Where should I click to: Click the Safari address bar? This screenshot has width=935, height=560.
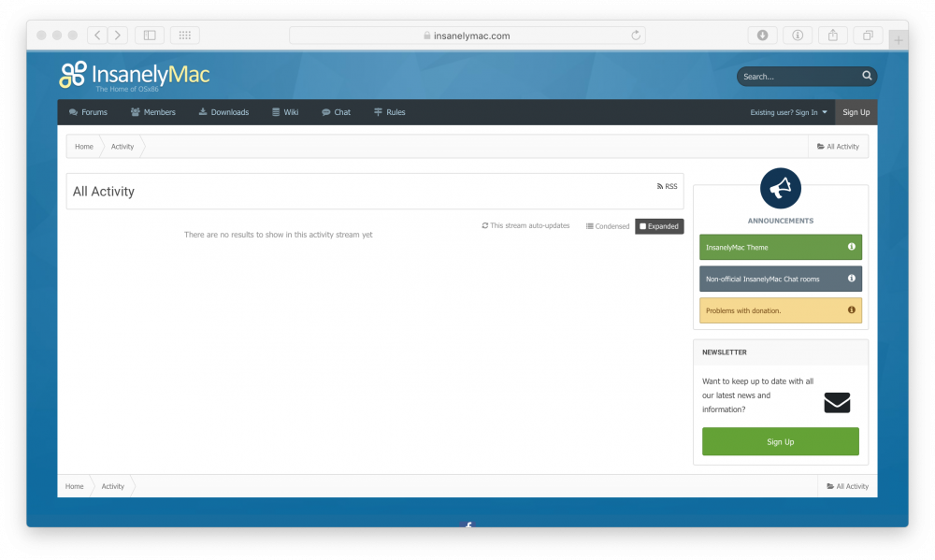point(467,36)
